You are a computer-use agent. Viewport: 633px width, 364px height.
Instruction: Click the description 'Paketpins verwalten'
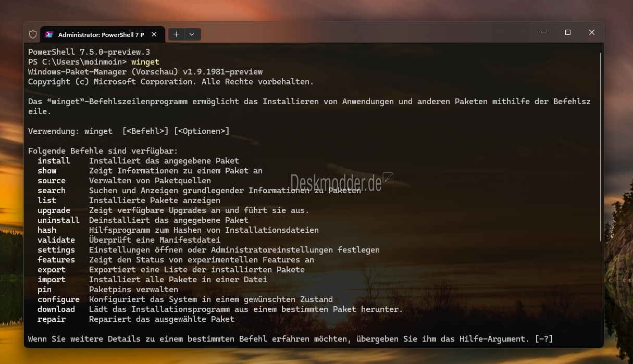(133, 290)
